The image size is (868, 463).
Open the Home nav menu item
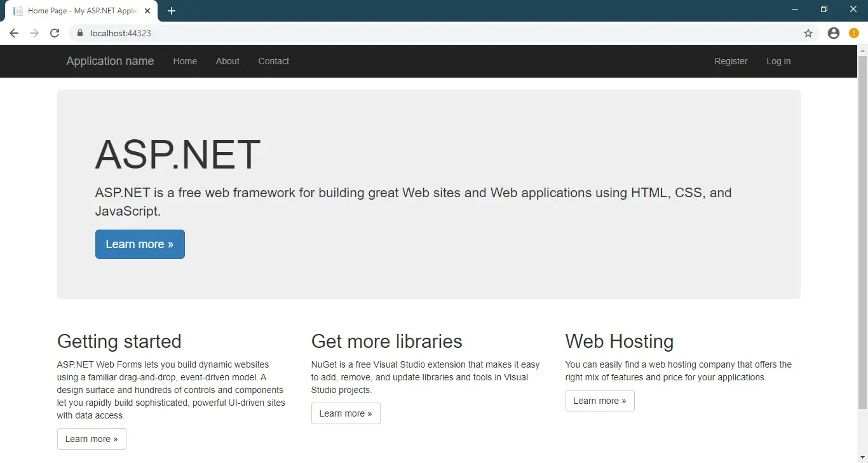coord(185,61)
